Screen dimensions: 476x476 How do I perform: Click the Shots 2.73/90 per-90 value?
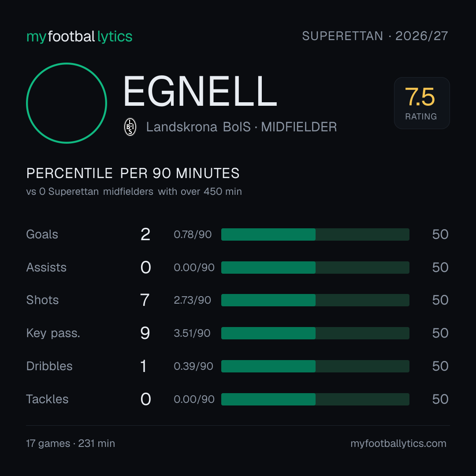point(192,300)
